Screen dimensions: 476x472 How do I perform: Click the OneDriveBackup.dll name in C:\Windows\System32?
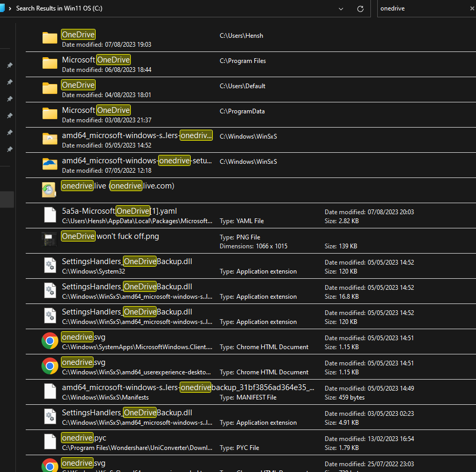coord(127,261)
